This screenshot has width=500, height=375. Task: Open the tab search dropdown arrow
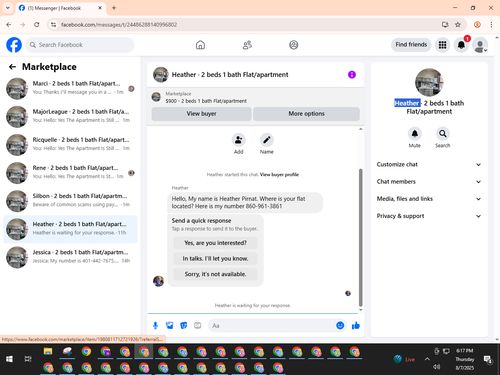[x=8, y=8]
